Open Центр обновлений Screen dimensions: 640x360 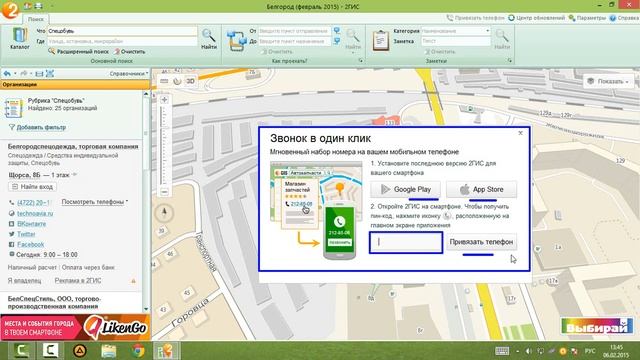coord(536,18)
